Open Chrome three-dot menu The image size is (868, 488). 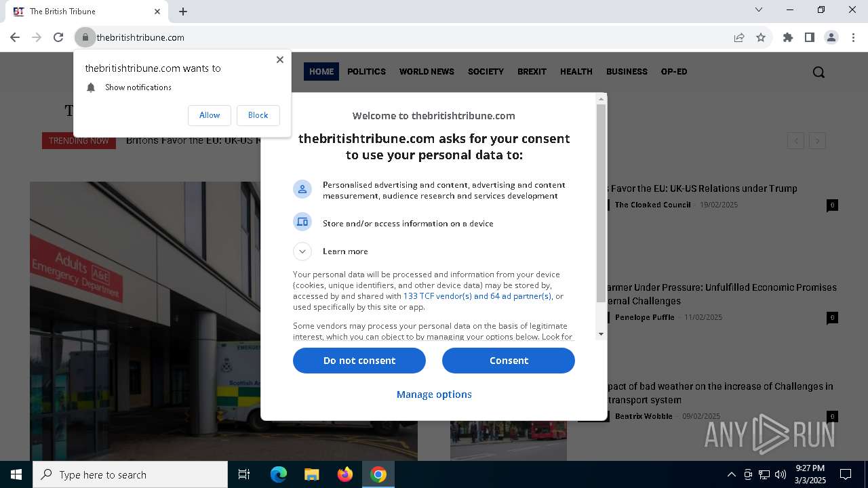point(853,37)
